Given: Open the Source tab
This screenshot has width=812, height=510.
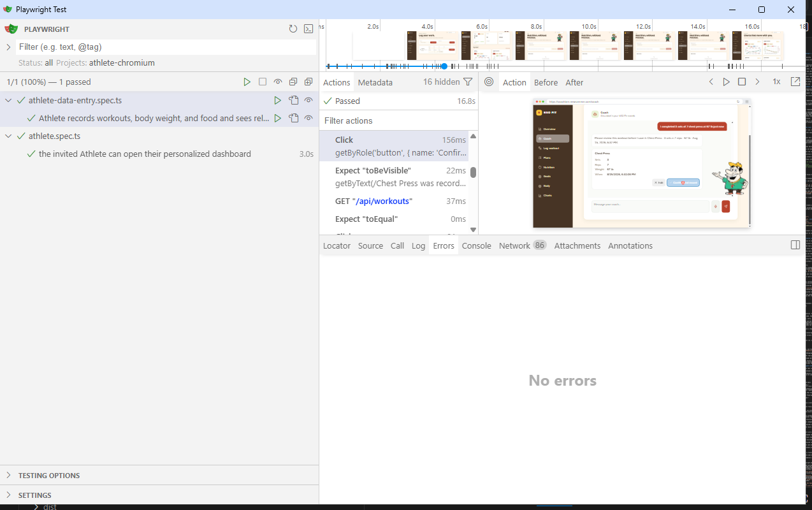Looking at the screenshot, I should click(x=370, y=245).
